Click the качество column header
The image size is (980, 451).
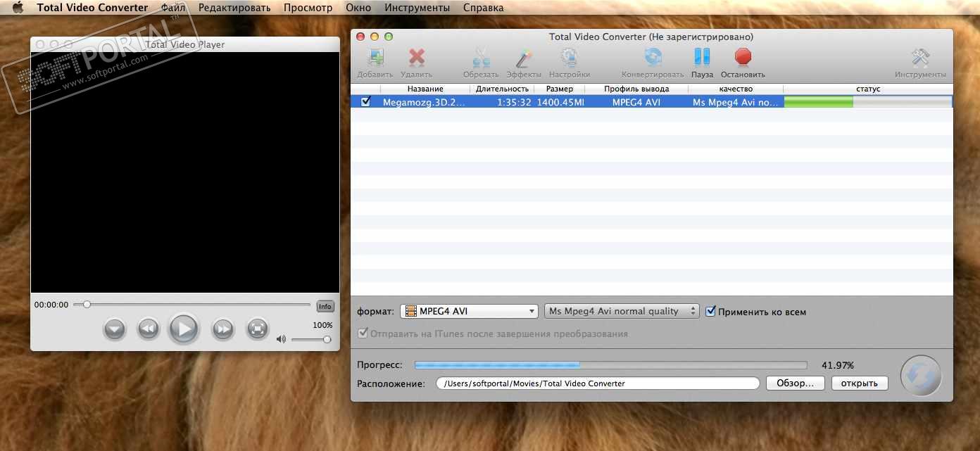(736, 89)
